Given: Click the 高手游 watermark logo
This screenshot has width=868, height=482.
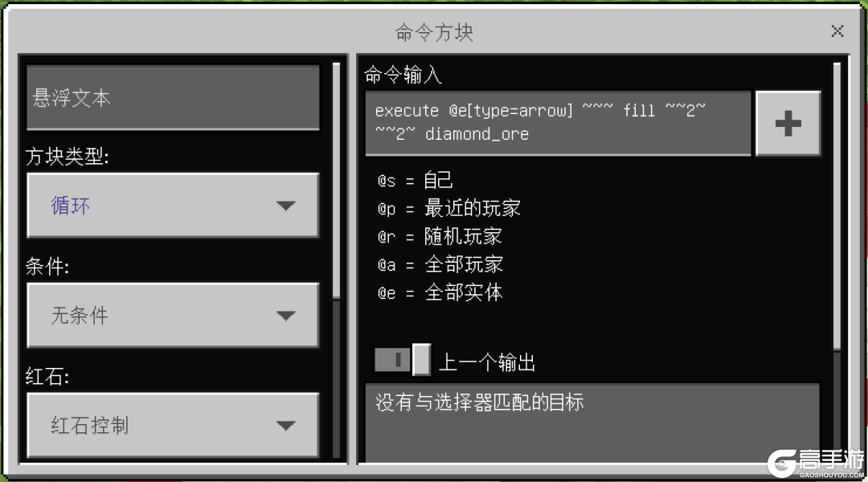Looking at the screenshot, I should click(x=816, y=464).
